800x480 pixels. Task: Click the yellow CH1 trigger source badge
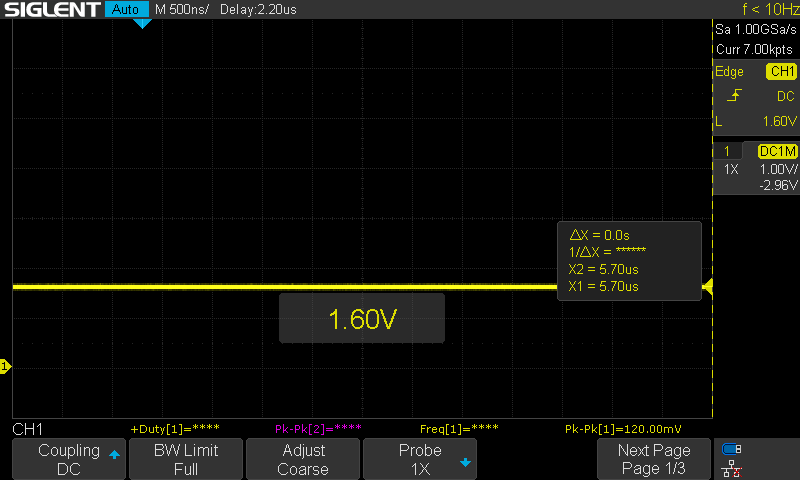click(781, 72)
